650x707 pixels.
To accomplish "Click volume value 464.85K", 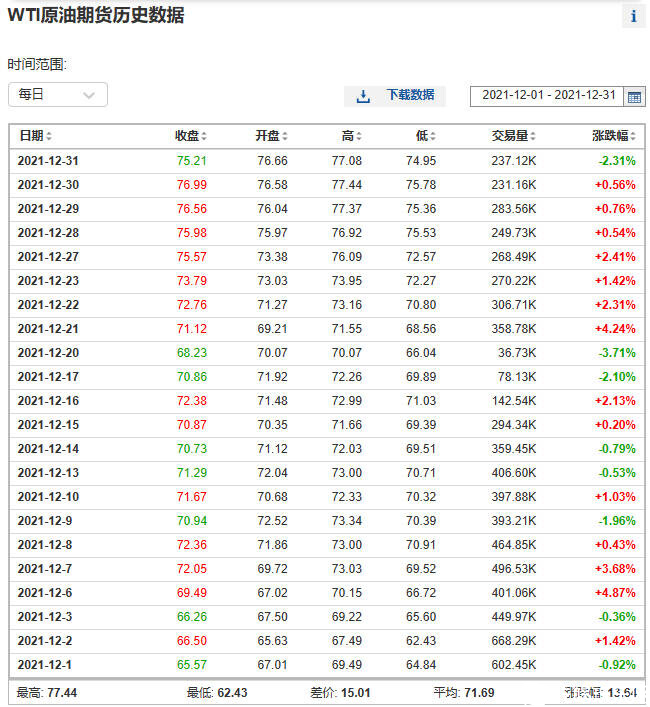I will coord(514,545).
